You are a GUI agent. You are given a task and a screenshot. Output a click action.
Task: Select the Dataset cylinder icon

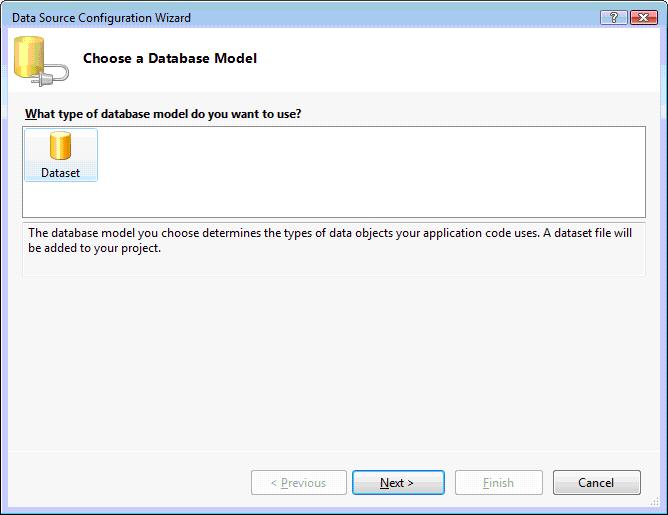(60, 147)
